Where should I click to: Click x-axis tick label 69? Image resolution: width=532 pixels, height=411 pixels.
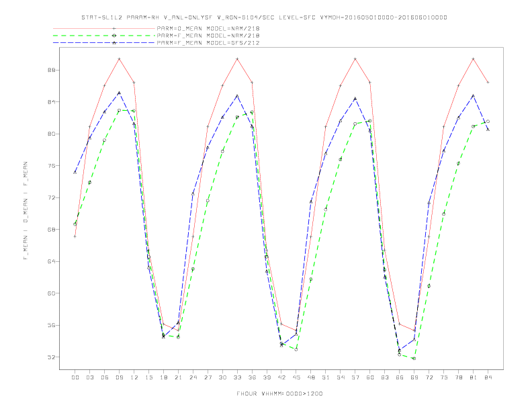pyautogui.click(x=414, y=377)
